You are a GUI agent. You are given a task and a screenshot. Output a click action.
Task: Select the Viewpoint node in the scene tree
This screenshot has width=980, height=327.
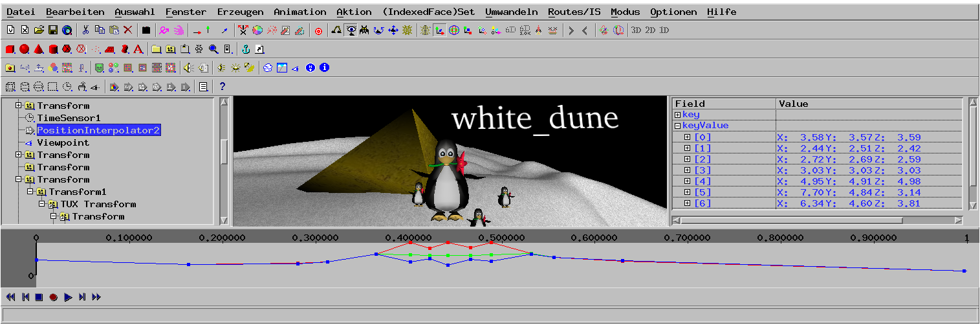(63, 142)
